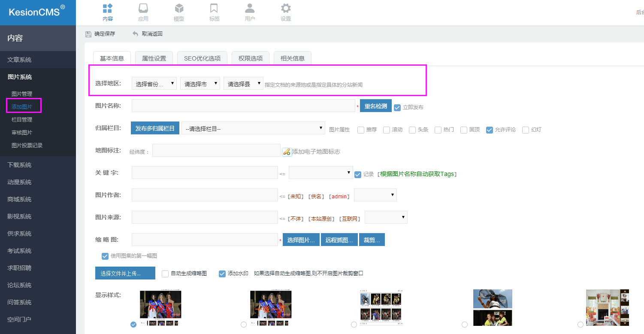Open the 选择省份 province dropdown
This screenshot has height=334, width=644.
coord(154,83)
